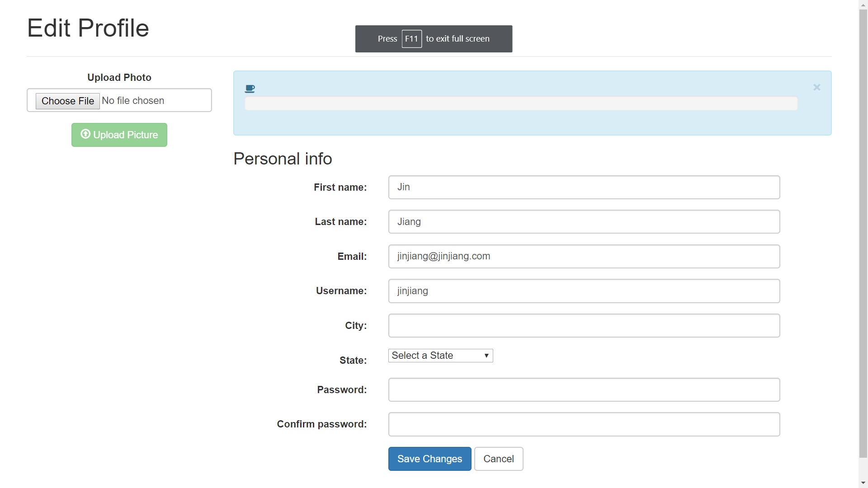The height and width of the screenshot is (488, 868).
Task: Close the blue alert box
Action: [x=816, y=87]
